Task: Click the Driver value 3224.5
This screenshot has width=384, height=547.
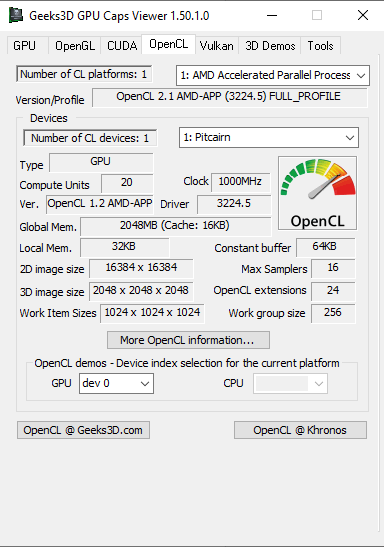Action: pyautogui.click(x=234, y=204)
